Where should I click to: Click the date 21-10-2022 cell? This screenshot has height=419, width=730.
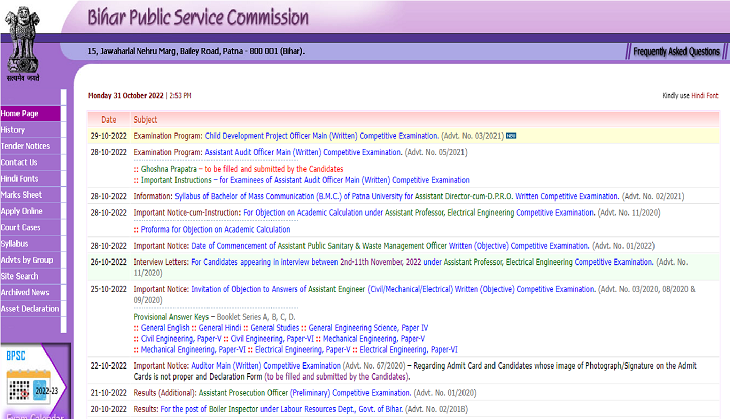pos(108,393)
